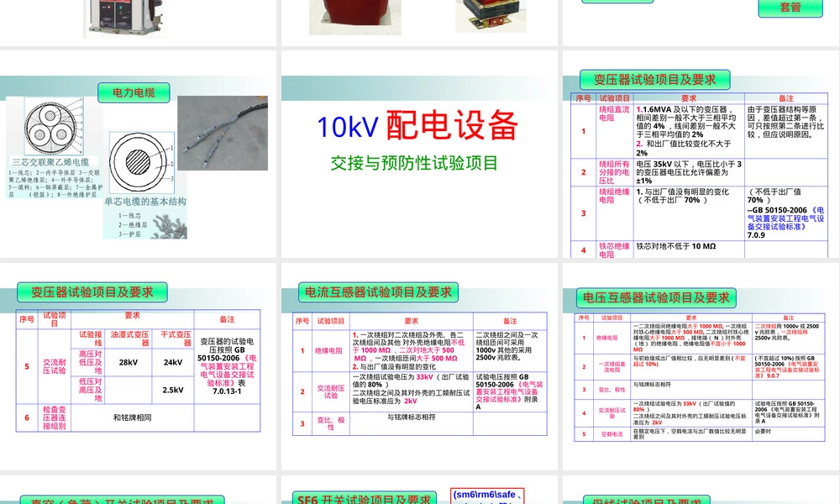Click 绝缘电阻 in the 电流互感器 table
Image resolution: width=840 pixels, height=504 pixels.
point(328,351)
